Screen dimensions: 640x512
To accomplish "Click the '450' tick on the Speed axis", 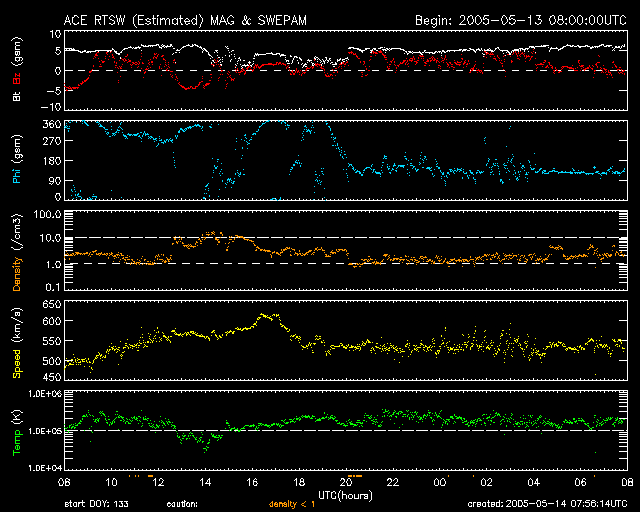I will coord(52,377).
